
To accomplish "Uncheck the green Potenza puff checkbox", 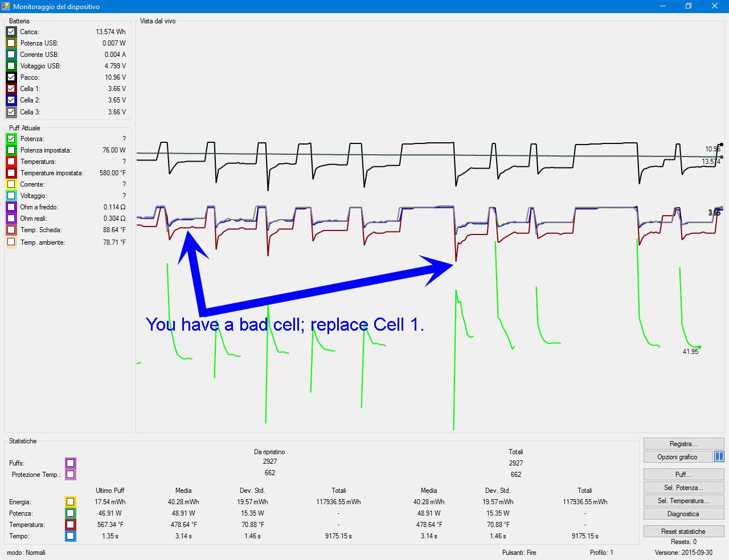I will [x=11, y=139].
